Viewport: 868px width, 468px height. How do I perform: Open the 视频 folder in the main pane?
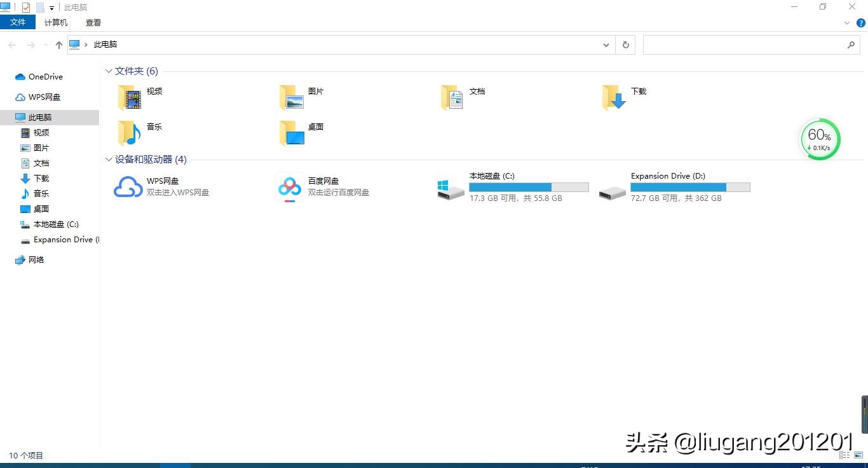point(140,97)
